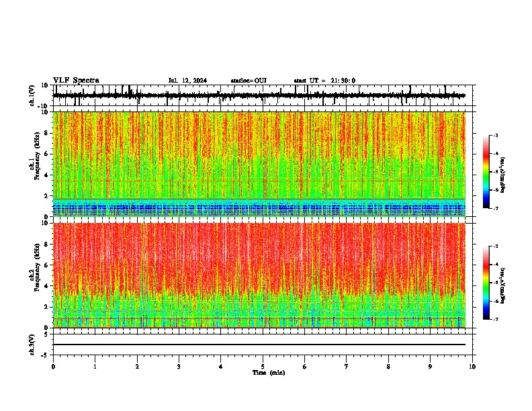Click inside the ch.2 spectrogram panel
This screenshot has width=532, height=411.
[x=259, y=275]
